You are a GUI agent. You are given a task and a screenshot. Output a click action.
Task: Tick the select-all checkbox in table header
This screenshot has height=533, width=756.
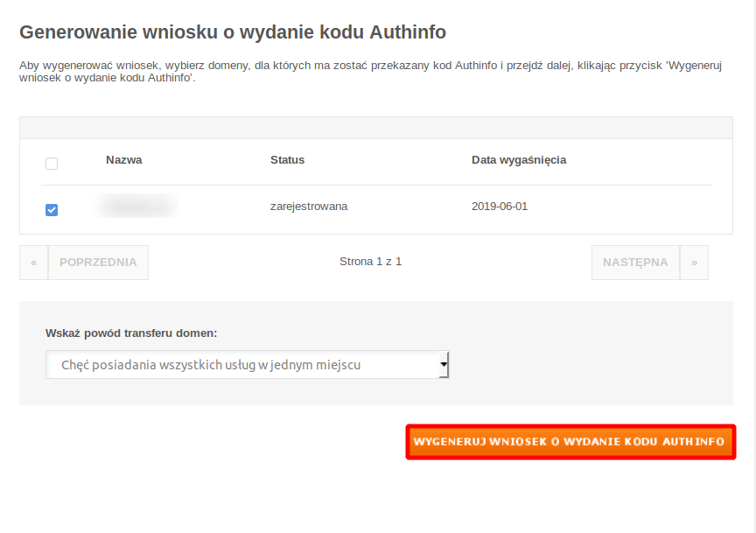tap(52, 164)
